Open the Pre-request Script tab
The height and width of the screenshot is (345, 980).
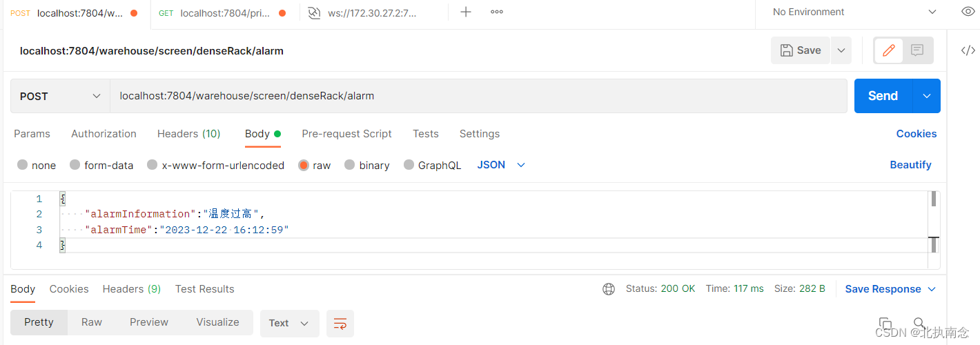coord(346,134)
